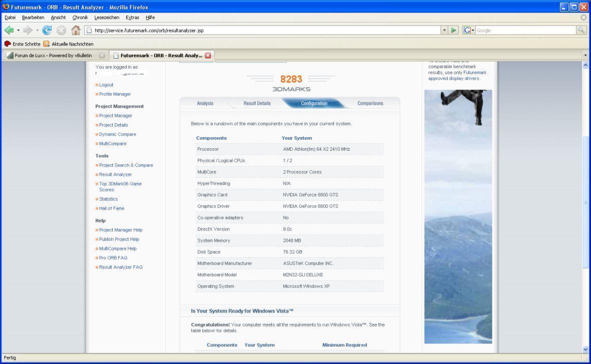Open the Bearbeiten menu
This screenshot has height=364, width=591.
[x=33, y=18]
